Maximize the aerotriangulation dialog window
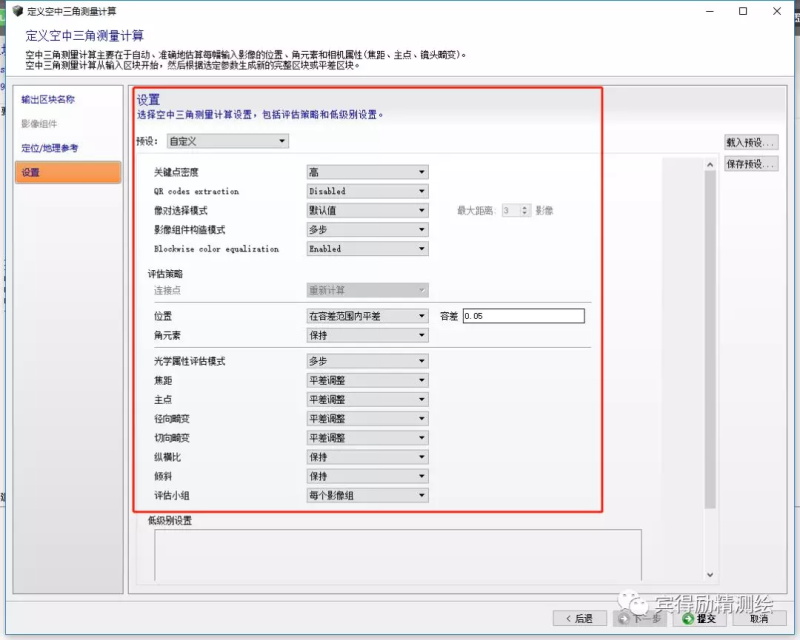800x640 pixels. [742, 11]
